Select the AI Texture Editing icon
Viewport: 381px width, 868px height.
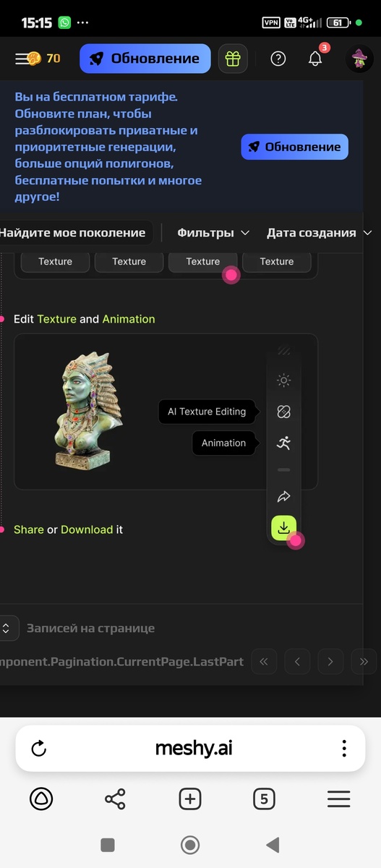(x=283, y=412)
